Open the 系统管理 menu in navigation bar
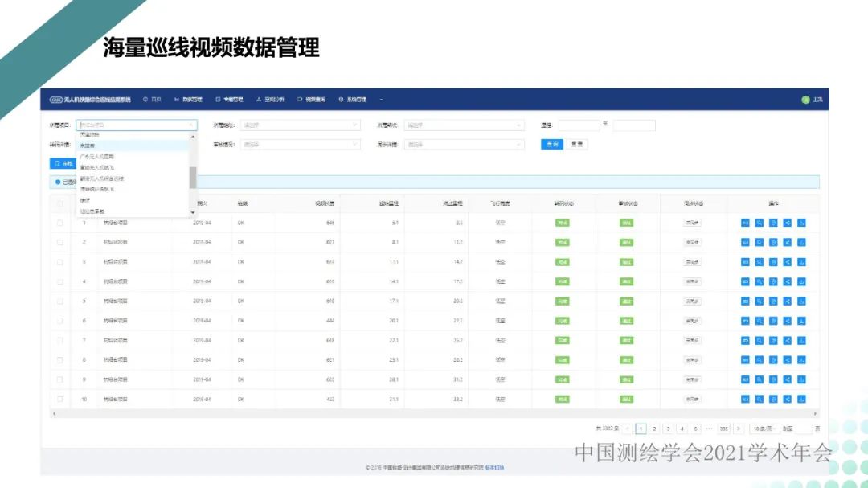Viewport: 868px width, 488px height. 353,100
